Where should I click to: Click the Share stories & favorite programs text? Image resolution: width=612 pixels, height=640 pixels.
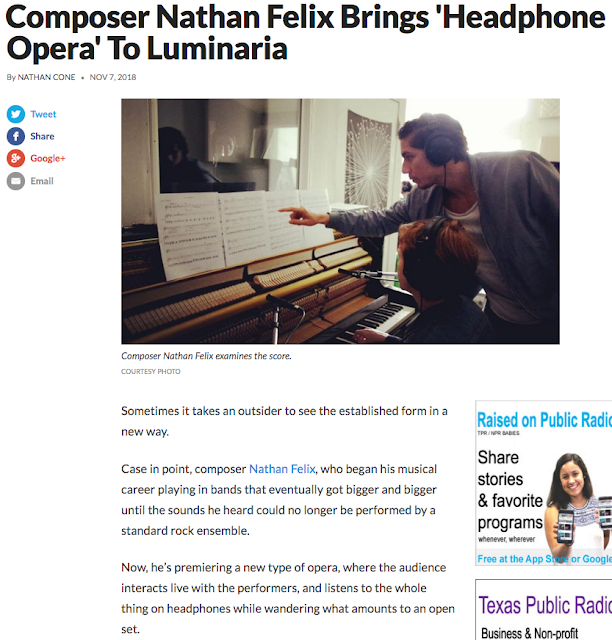click(510, 490)
